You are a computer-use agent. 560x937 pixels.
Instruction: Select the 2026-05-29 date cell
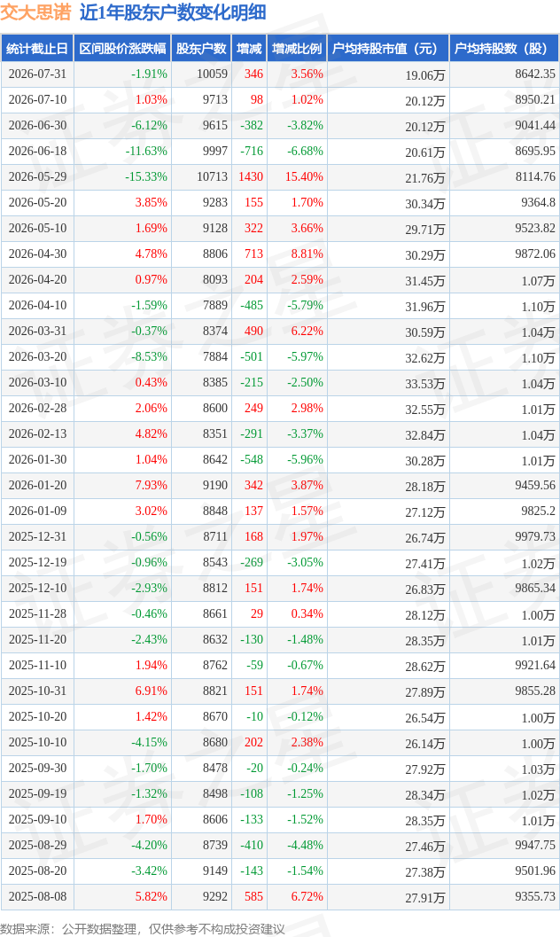tap(37, 177)
